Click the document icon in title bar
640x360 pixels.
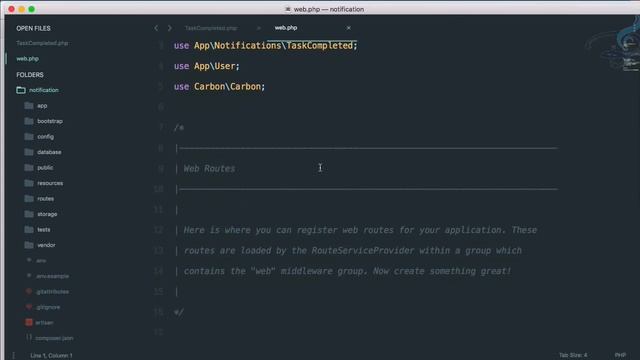click(288, 9)
